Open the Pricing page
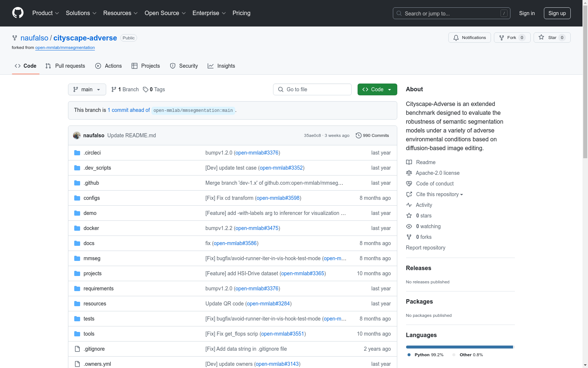This screenshot has height=368, width=588. [241, 13]
